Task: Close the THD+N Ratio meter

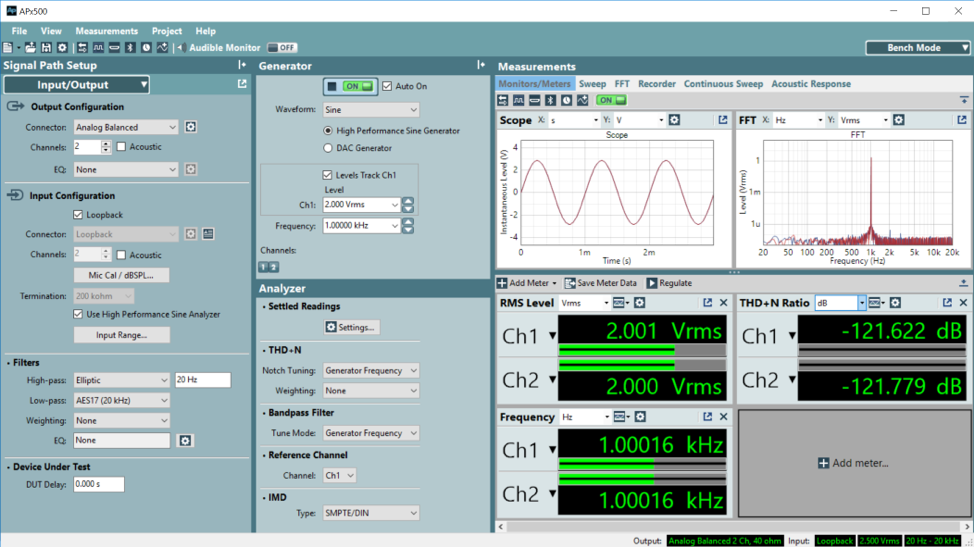Action: (x=963, y=303)
